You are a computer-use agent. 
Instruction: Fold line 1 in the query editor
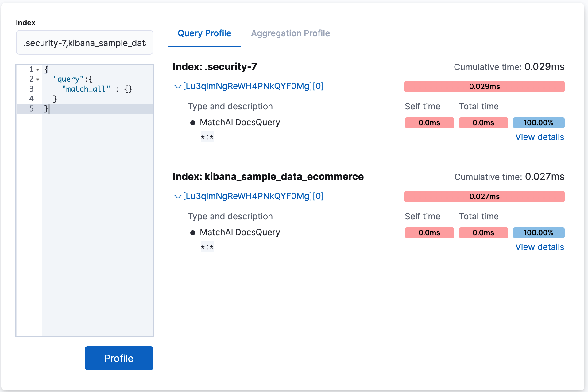pyautogui.click(x=37, y=69)
